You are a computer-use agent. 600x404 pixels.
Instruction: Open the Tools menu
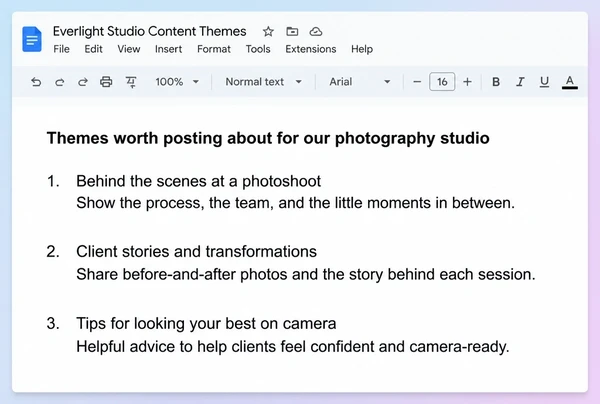point(258,49)
